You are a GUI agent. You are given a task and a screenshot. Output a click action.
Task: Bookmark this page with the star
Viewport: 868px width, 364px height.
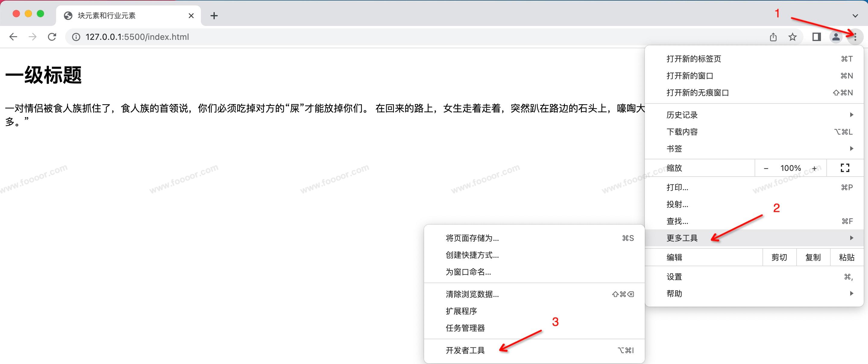pos(793,37)
